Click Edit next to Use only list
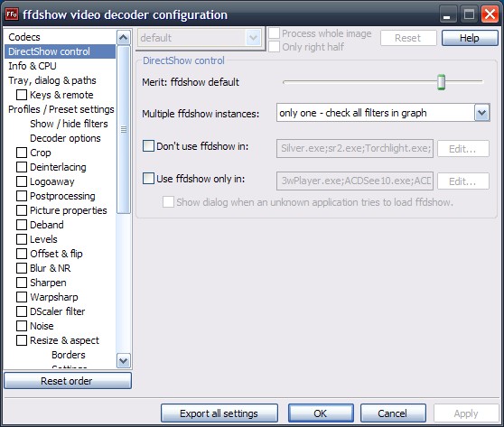Screen dimensions: 504x427 point(463,181)
